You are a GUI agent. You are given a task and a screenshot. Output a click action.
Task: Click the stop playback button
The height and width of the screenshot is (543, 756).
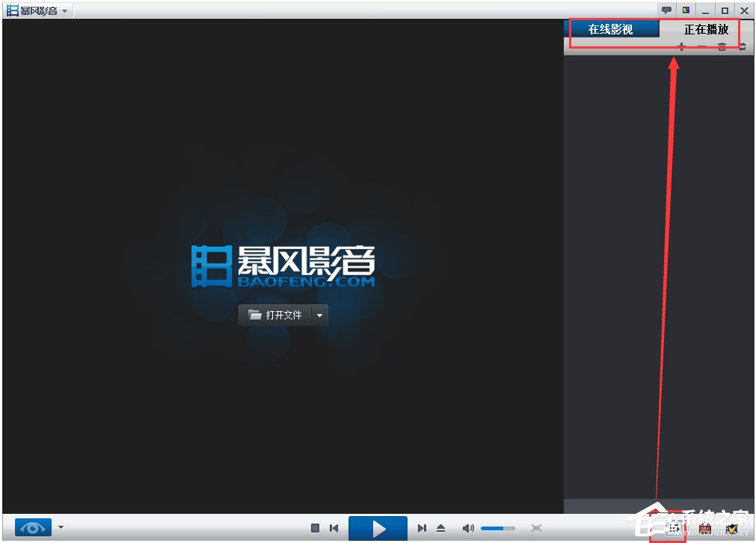(x=316, y=528)
